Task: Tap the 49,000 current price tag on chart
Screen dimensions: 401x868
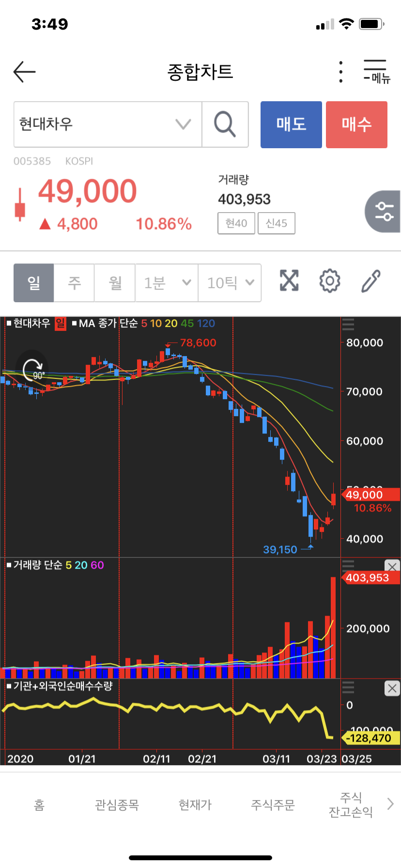Action: click(371, 495)
